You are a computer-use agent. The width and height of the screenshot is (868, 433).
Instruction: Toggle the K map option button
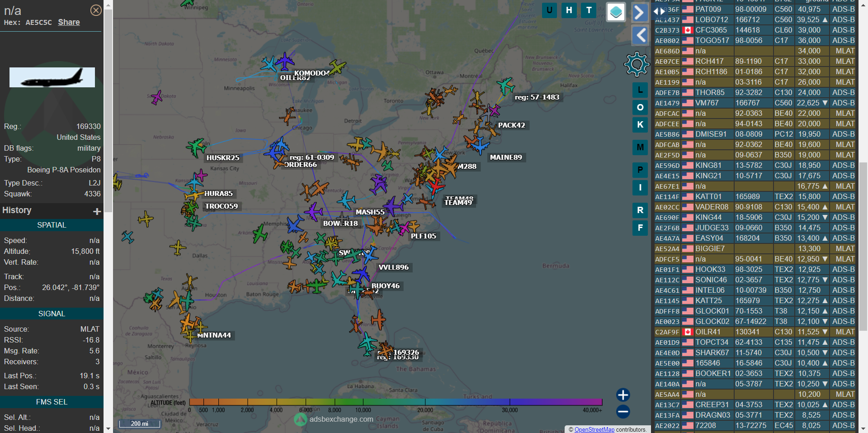coord(640,124)
